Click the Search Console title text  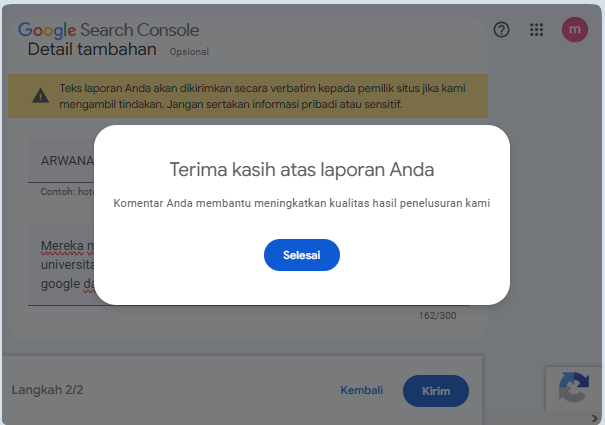click(x=140, y=30)
